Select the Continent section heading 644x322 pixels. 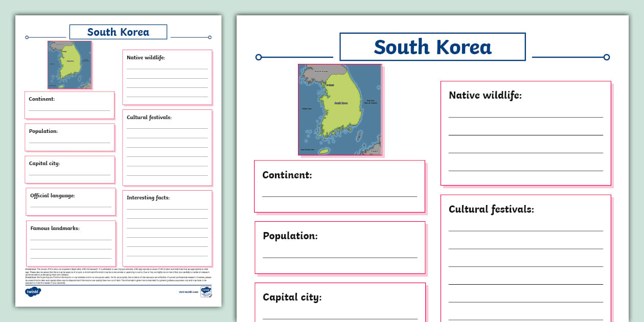click(x=287, y=175)
